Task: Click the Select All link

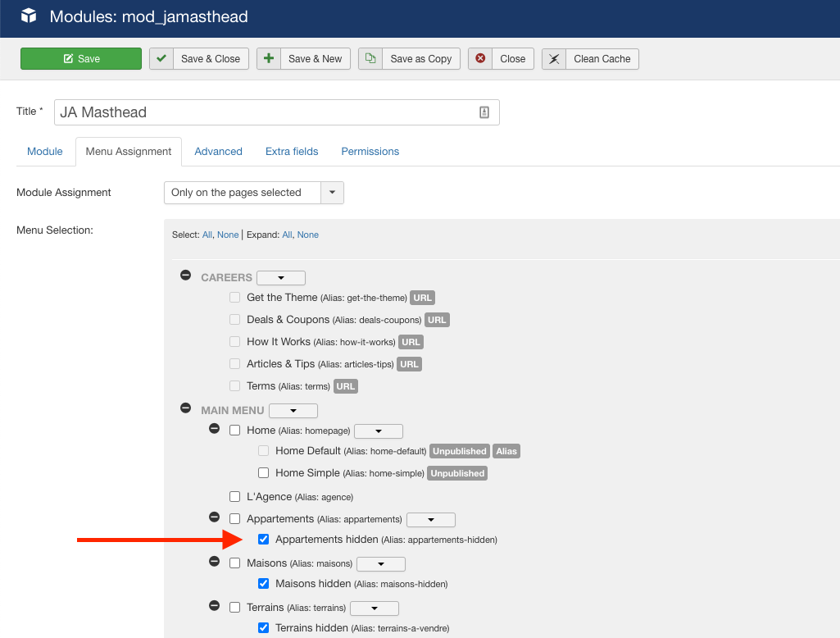Action: pos(207,235)
